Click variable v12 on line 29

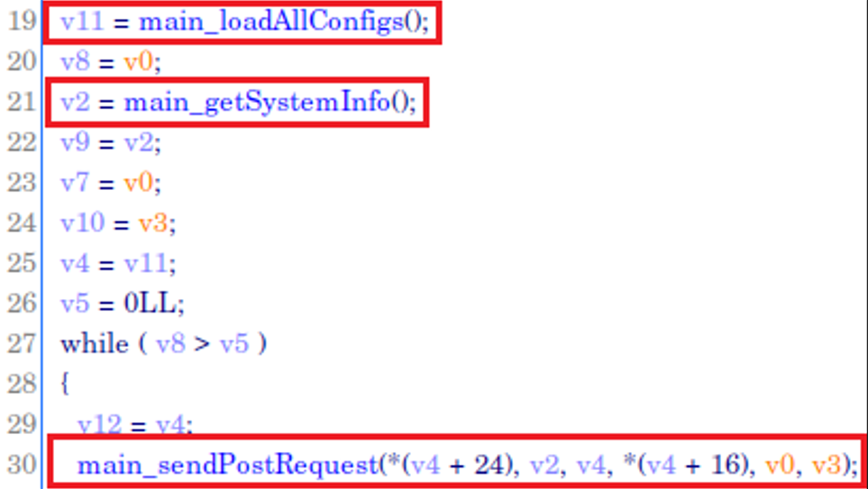click(x=99, y=425)
